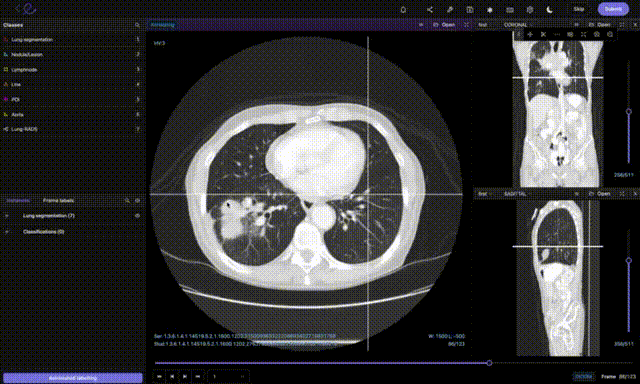The image size is (640, 384).
Task: Click the share icon in top bar
Action: point(430,9)
